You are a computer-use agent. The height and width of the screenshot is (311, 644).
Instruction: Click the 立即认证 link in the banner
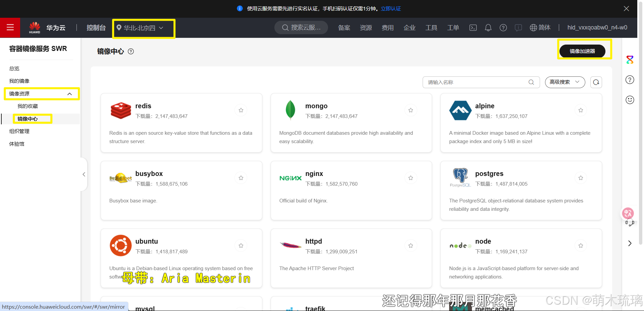pyautogui.click(x=391, y=9)
